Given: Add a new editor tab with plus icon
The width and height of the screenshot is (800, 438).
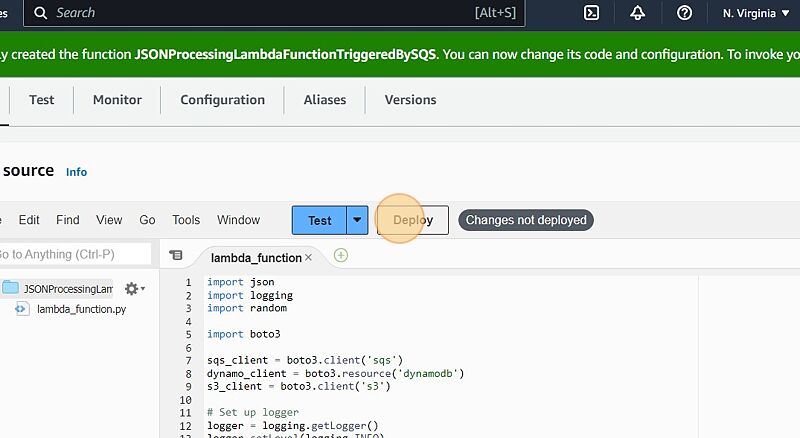Looking at the screenshot, I should pos(341,255).
